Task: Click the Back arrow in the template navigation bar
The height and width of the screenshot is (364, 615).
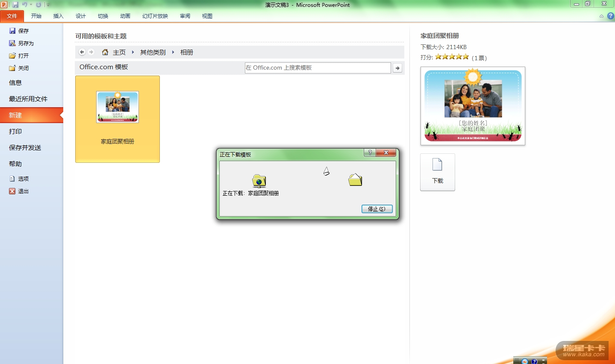Action: pos(82,52)
